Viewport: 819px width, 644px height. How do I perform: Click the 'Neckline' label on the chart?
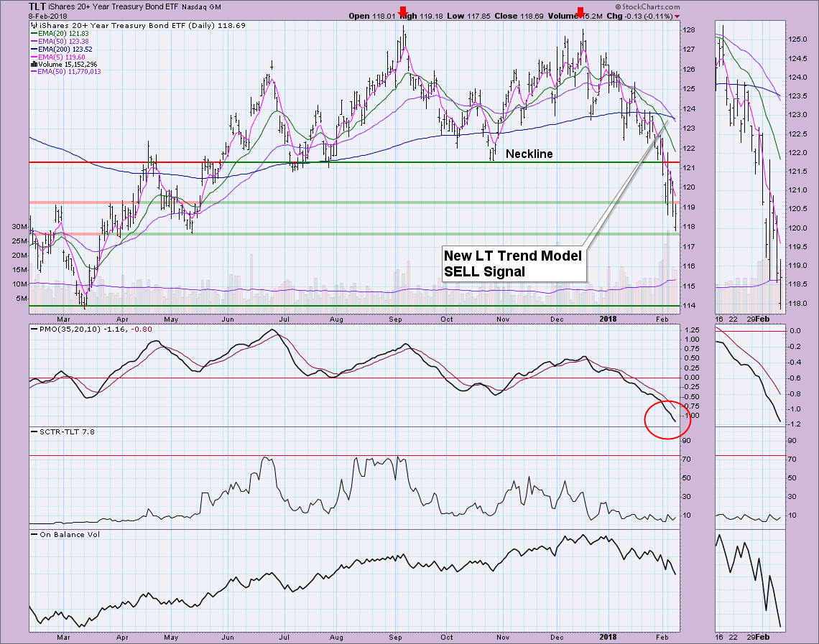(529, 154)
